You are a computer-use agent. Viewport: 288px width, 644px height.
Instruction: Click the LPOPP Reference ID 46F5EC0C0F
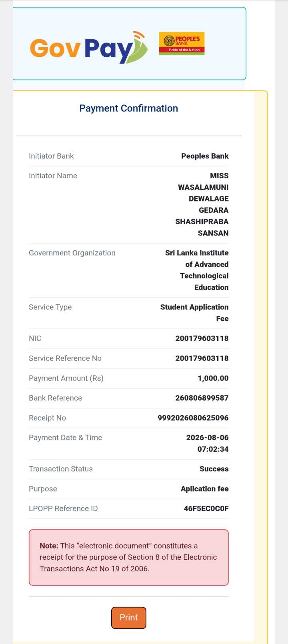(206, 508)
